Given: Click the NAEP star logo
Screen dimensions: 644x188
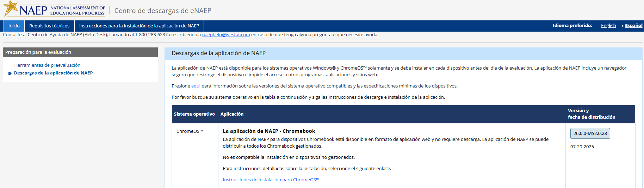Looking at the screenshot, I should (11, 8).
